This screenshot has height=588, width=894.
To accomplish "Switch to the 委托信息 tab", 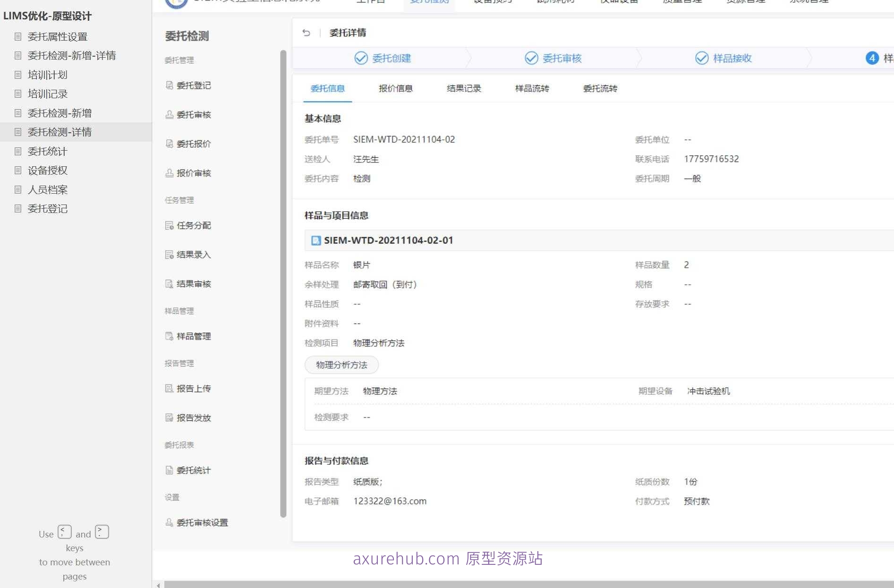I will click(x=328, y=88).
